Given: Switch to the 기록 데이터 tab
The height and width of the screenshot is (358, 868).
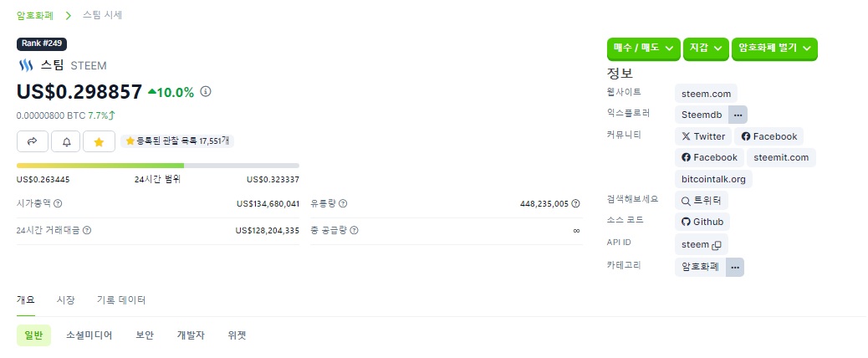Looking at the screenshot, I should 121,300.
